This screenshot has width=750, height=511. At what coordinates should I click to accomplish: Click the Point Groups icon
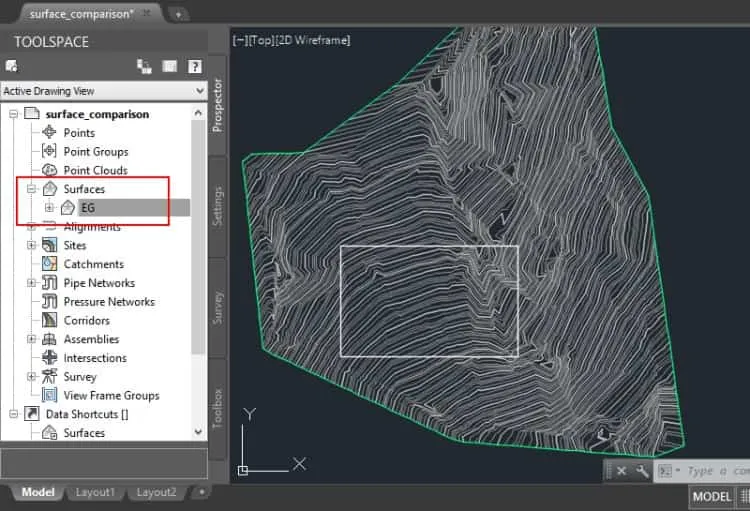pyautogui.click(x=49, y=151)
